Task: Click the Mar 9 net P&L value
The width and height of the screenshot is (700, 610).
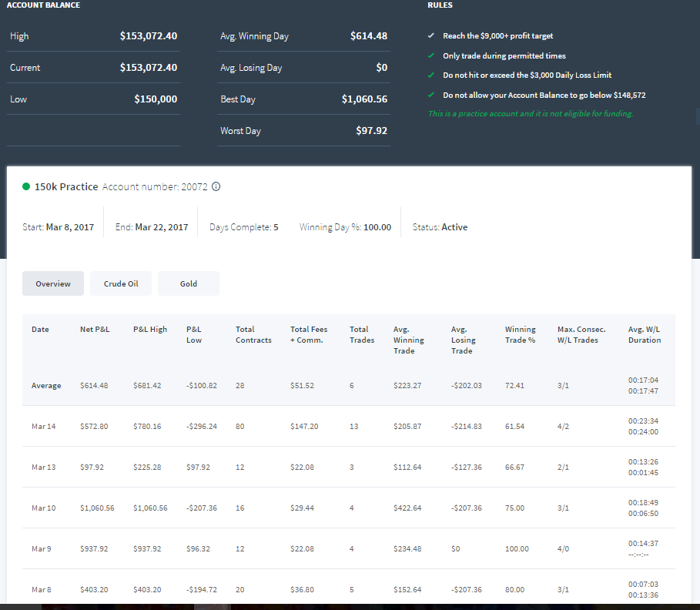Action: [x=94, y=549]
